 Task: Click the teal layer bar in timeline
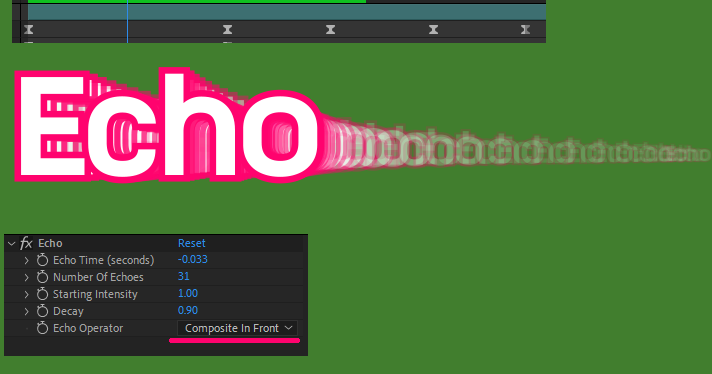click(x=287, y=12)
